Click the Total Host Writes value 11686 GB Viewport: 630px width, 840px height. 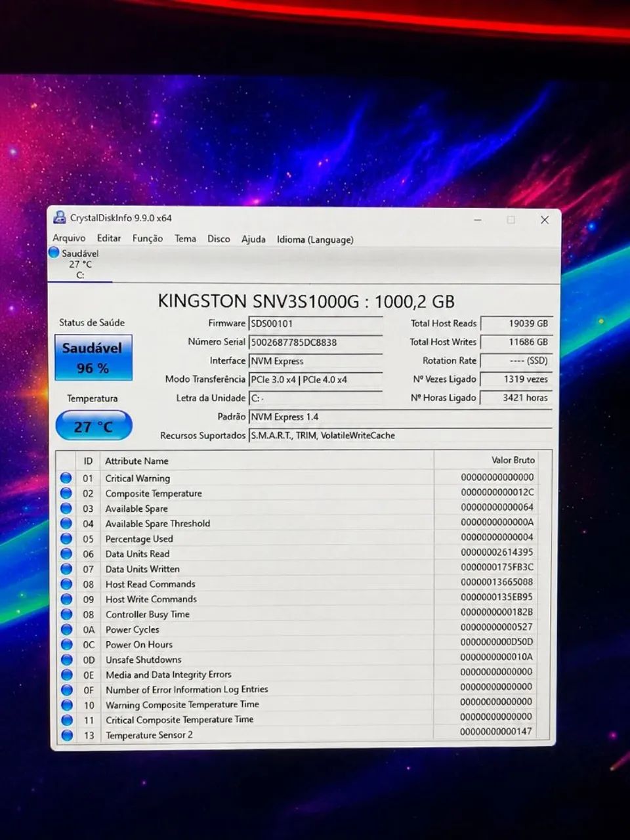point(516,342)
